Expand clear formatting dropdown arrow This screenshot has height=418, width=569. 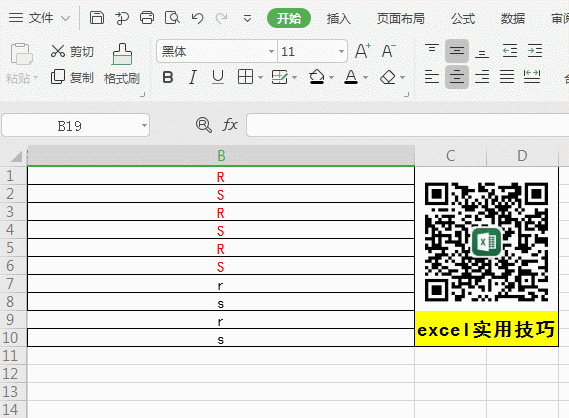tap(402, 77)
